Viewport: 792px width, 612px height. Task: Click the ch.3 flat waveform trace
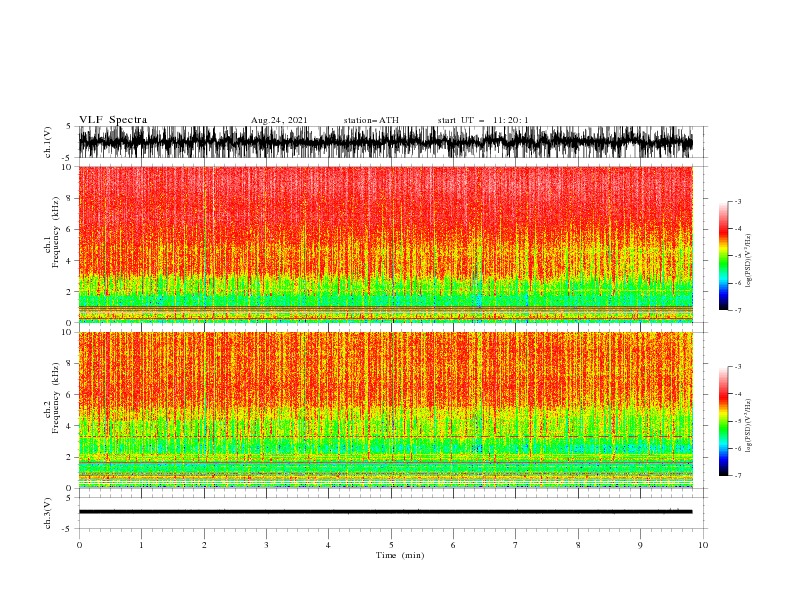(385, 512)
